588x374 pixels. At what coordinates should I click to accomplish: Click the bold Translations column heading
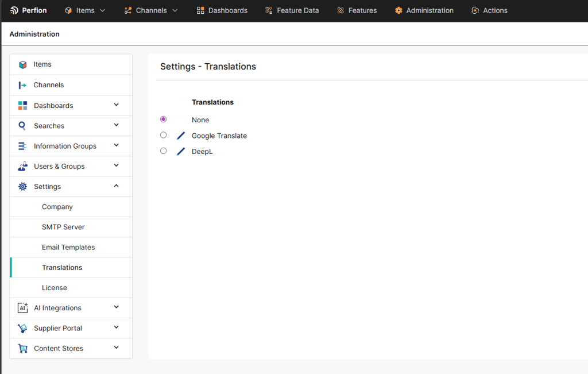click(212, 102)
